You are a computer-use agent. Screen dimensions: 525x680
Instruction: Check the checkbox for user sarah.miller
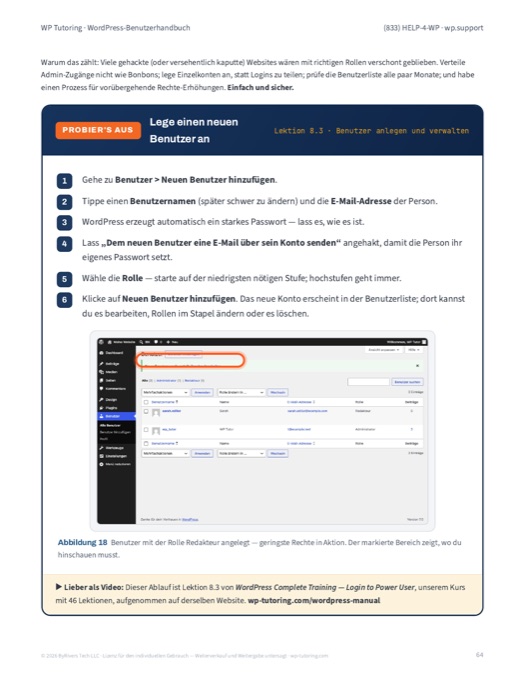click(146, 411)
